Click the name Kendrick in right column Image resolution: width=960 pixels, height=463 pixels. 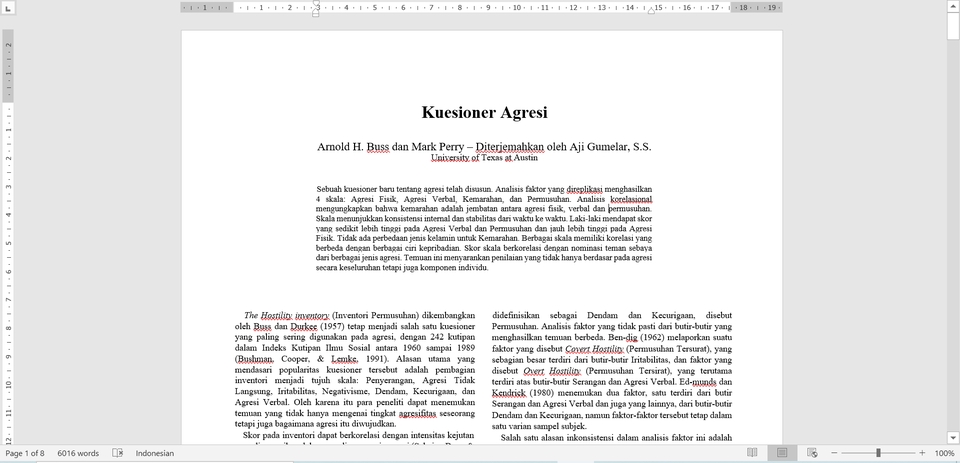click(508, 393)
